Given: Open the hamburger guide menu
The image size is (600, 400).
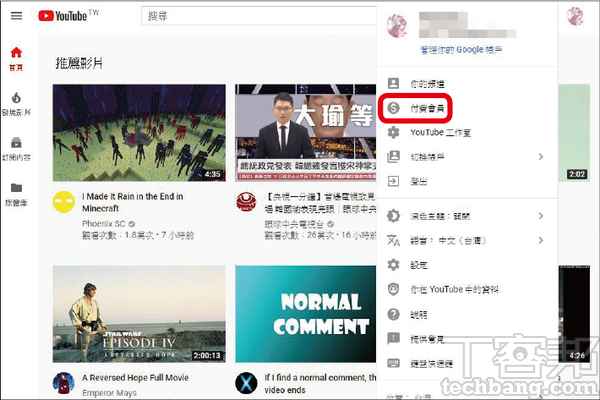Looking at the screenshot, I should (16, 16).
